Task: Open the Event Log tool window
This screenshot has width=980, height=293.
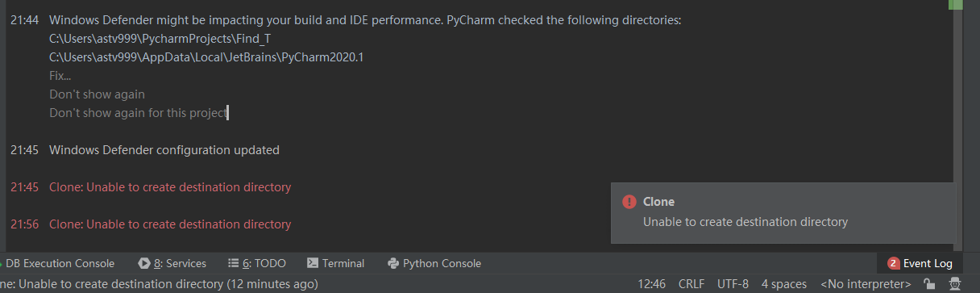Action: (x=920, y=263)
